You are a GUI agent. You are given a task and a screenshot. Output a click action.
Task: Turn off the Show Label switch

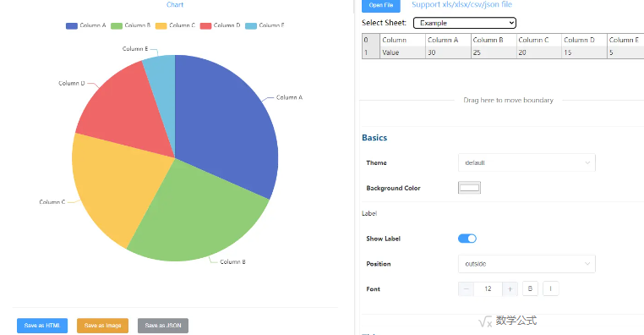point(467,239)
